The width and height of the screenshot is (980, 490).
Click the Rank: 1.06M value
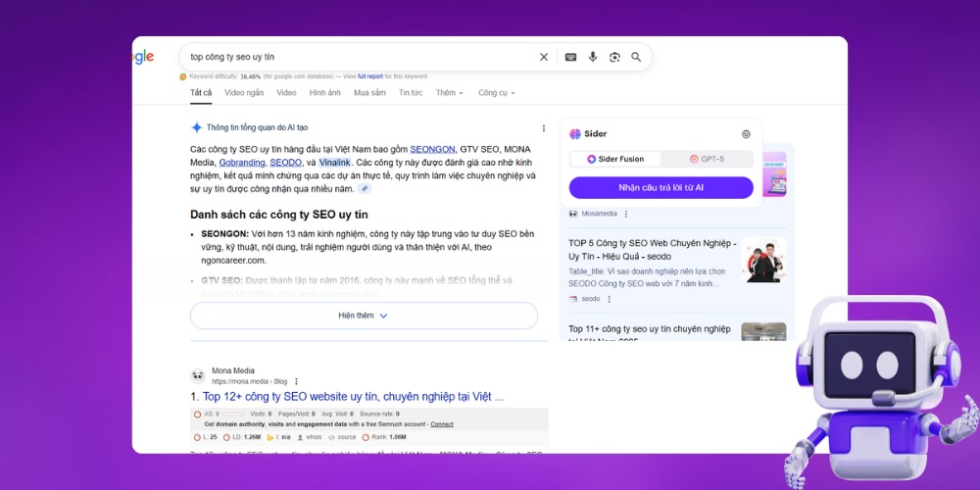pyautogui.click(x=388, y=437)
